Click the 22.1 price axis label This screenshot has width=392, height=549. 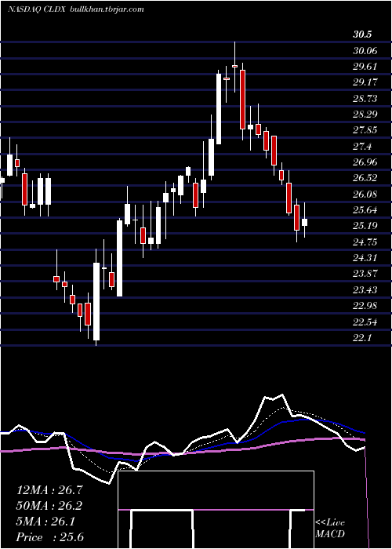pyautogui.click(x=362, y=337)
